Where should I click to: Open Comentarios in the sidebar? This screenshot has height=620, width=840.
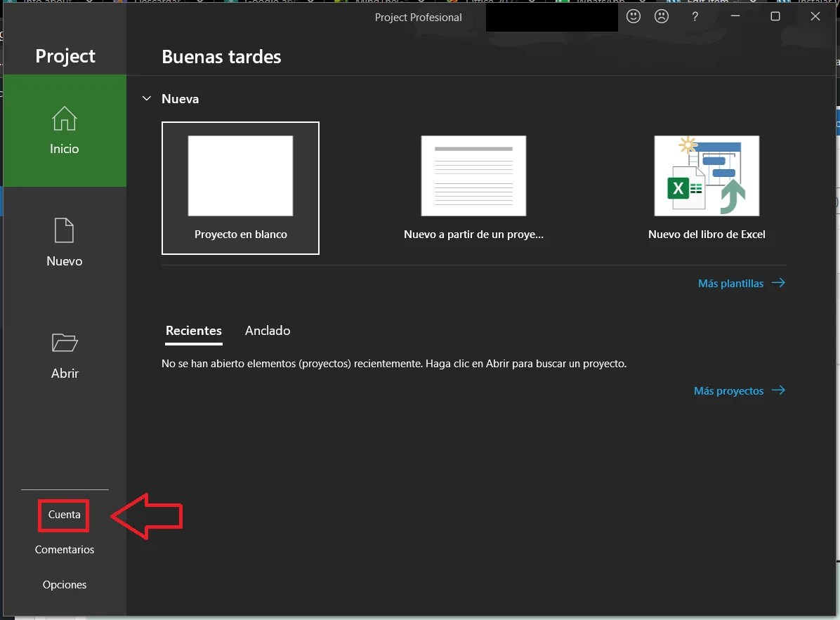(65, 550)
